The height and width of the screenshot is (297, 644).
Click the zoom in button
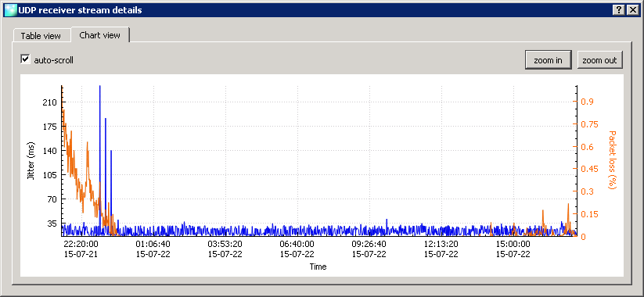coord(548,60)
